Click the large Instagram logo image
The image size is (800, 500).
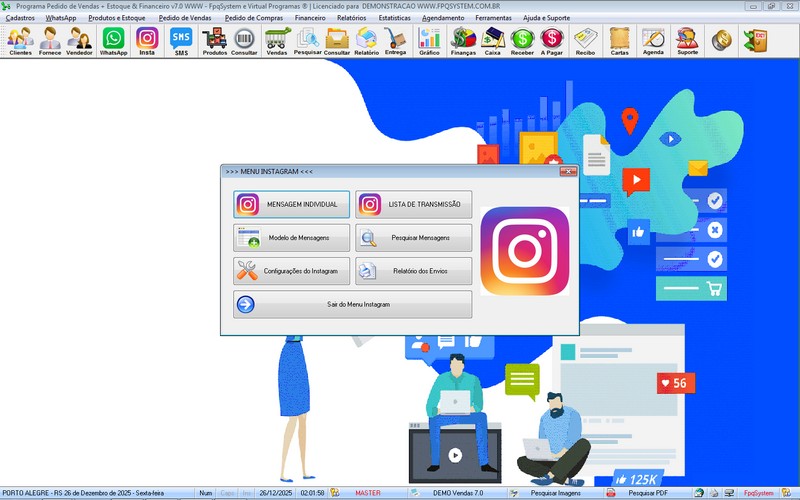(525, 251)
